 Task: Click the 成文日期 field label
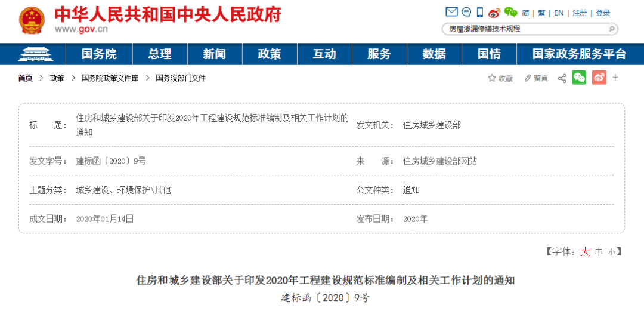coord(48,219)
